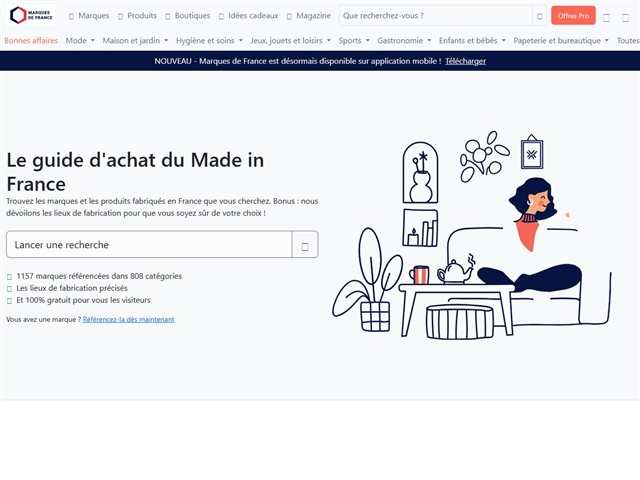
Task: Click the icon beside Magazine in top nav
Action: point(289,16)
